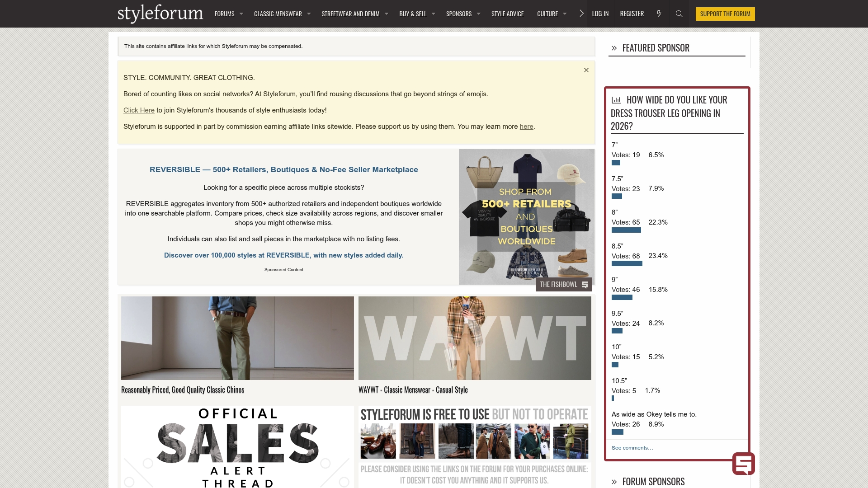Click the Forum Sponsors double-chevron icon
Screen dimensions: 868x488
614,482
